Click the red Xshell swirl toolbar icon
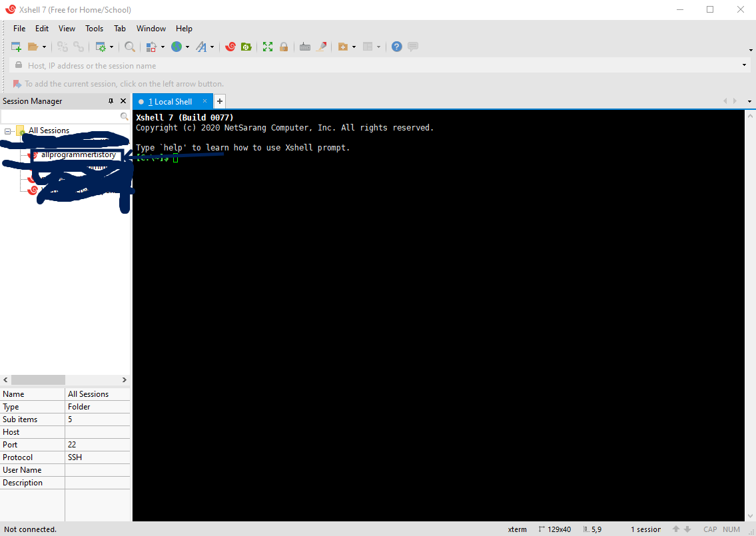The image size is (756, 536). (x=230, y=47)
